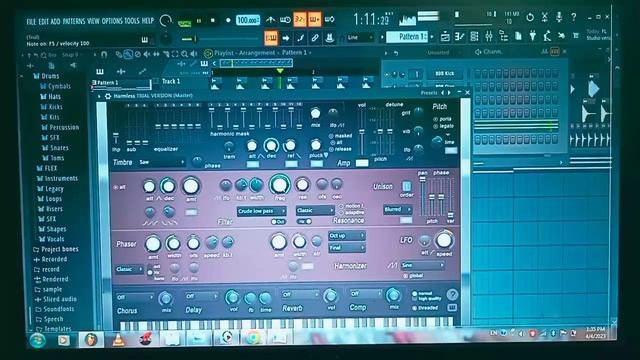Select the high quality rendering option
The height and width of the screenshot is (360, 640).
[x=426, y=299]
